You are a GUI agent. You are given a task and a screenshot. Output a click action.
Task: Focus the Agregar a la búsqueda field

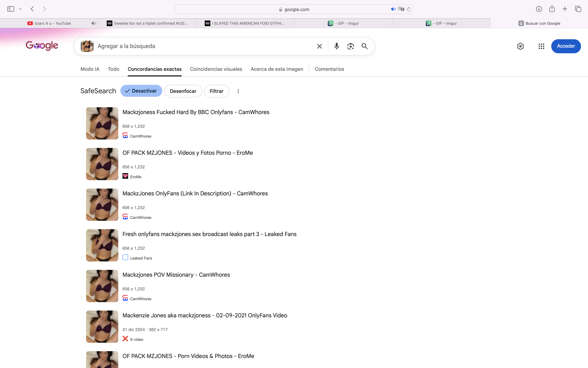tap(204, 46)
